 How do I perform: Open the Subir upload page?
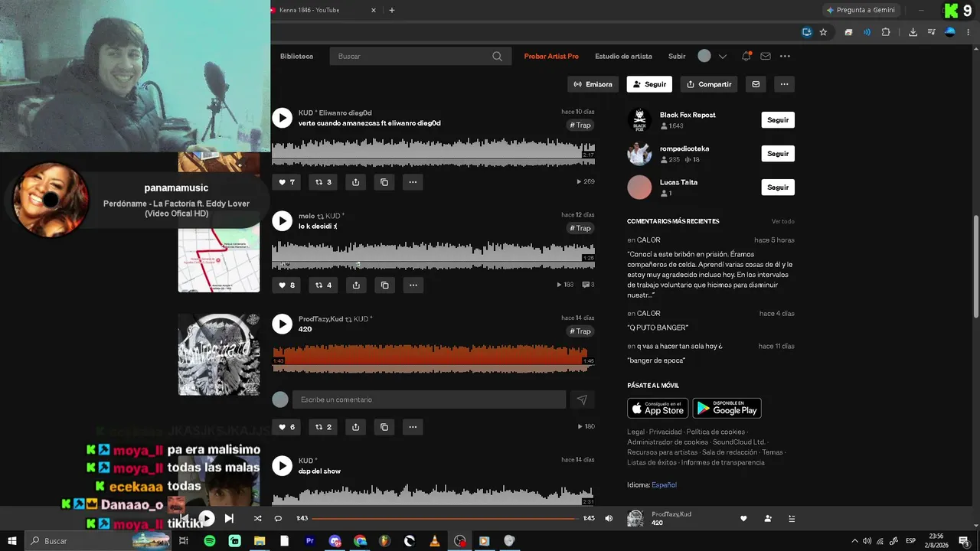[677, 57]
